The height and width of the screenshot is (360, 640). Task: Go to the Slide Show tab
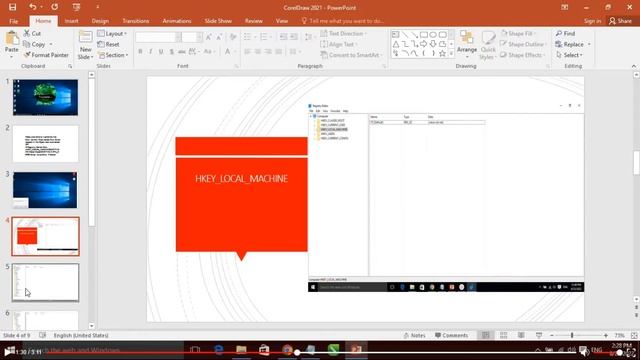pyautogui.click(x=218, y=21)
